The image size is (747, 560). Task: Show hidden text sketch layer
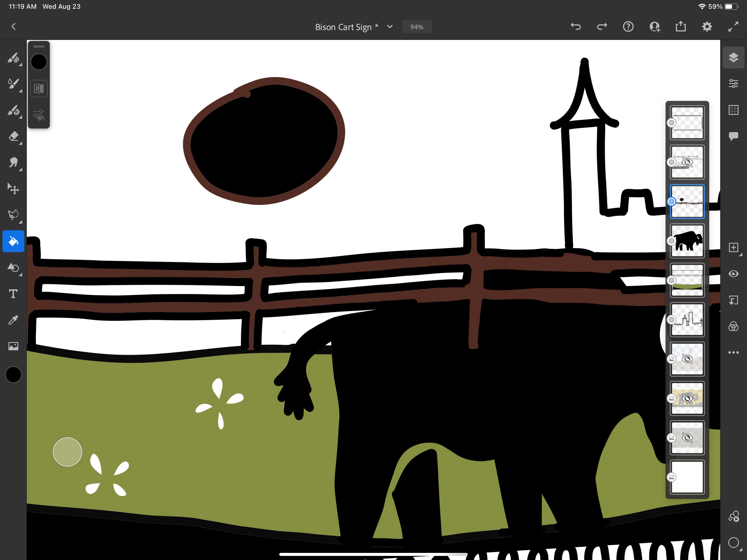coord(687,162)
